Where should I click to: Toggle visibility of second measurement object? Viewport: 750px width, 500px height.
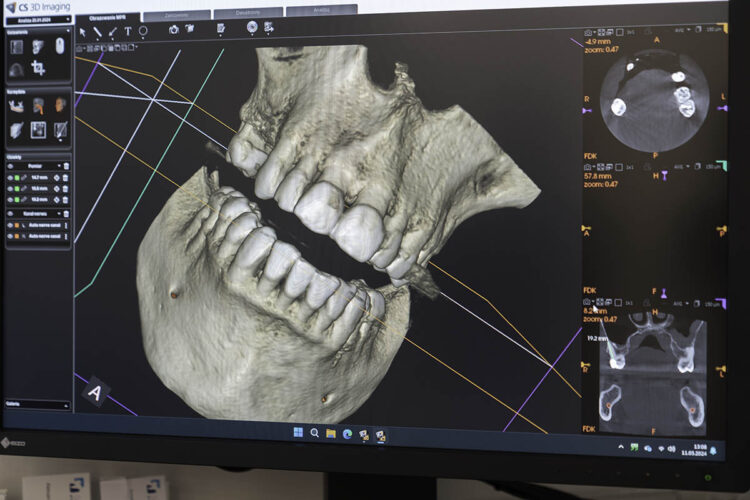(10, 188)
